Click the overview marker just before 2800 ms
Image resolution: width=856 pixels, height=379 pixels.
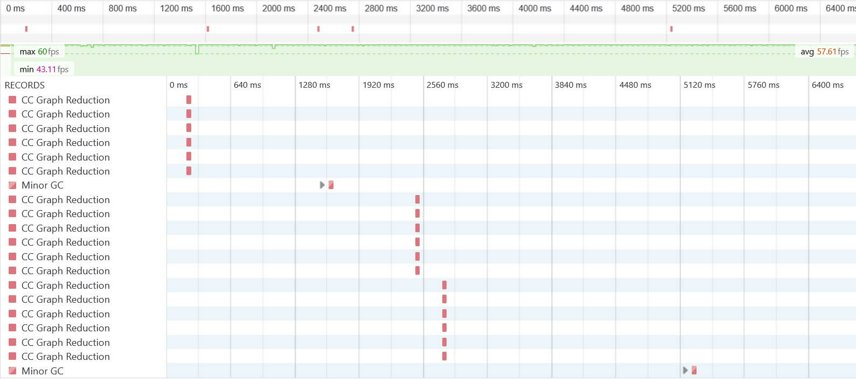pos(353,29)
